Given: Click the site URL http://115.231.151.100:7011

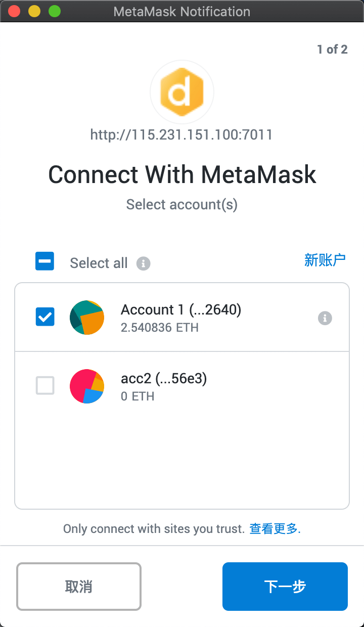Looking at the screenshot, I should coord(181,135).
